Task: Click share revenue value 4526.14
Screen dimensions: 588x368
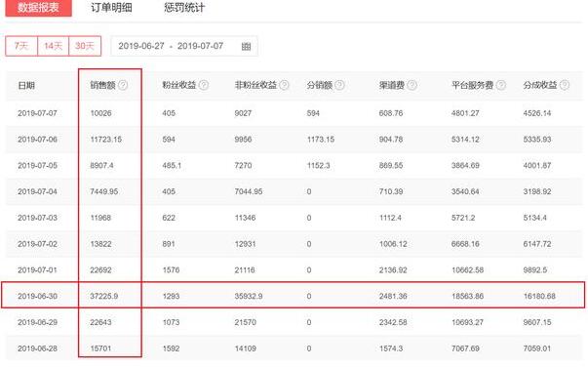Action: (537, 113)
